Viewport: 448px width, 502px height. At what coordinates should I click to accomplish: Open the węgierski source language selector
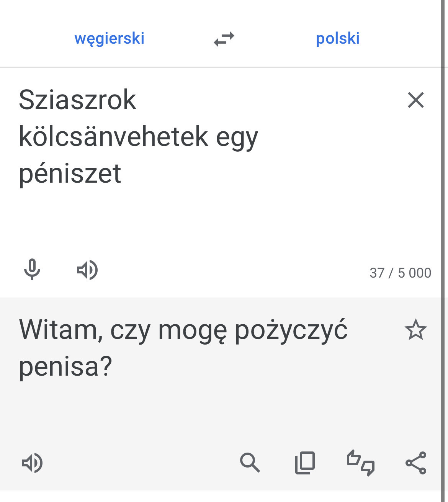110,39
